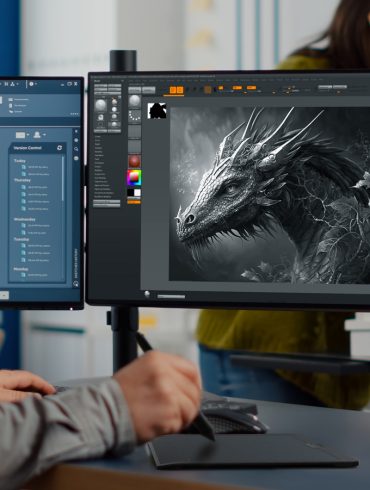Click the Version Control panel title
Image resolution: width=370 pixels, height=490 pixels.
tap(28, 148)
